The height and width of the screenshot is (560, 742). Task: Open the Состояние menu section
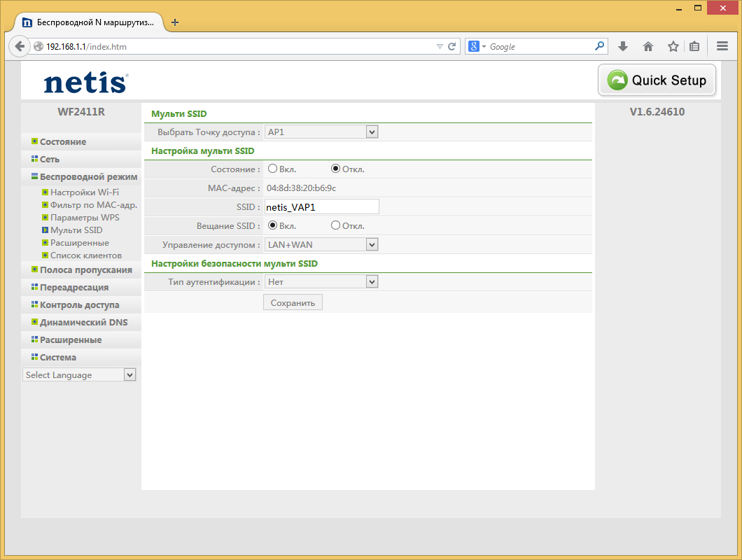[x=63, y=141]
